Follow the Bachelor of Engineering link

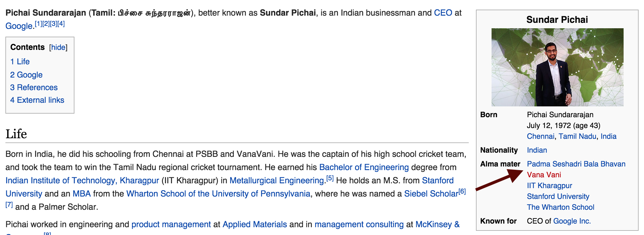point(364,167)
